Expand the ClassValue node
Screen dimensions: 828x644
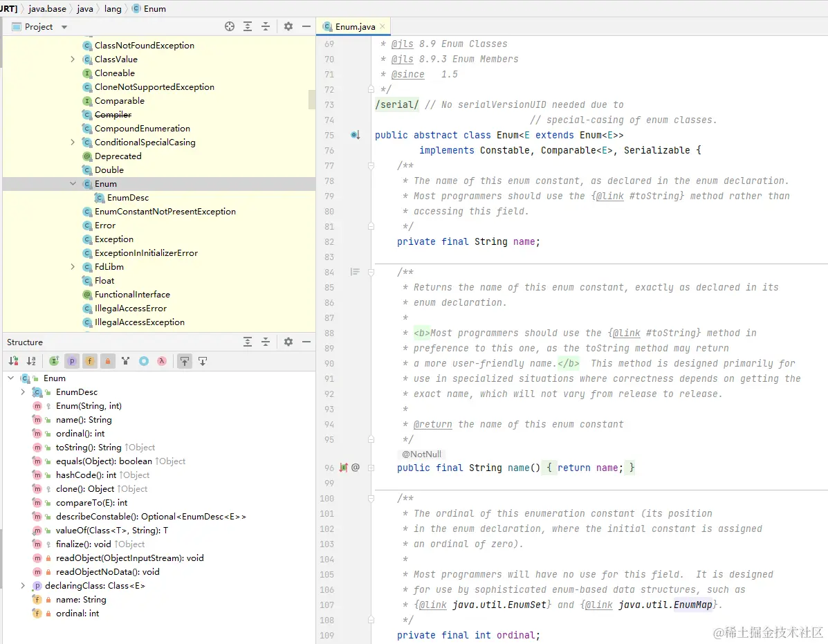[x=73, y=59]
